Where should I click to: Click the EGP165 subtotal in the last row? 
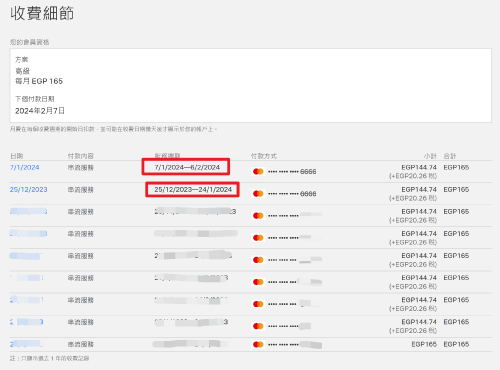point(424,344)
